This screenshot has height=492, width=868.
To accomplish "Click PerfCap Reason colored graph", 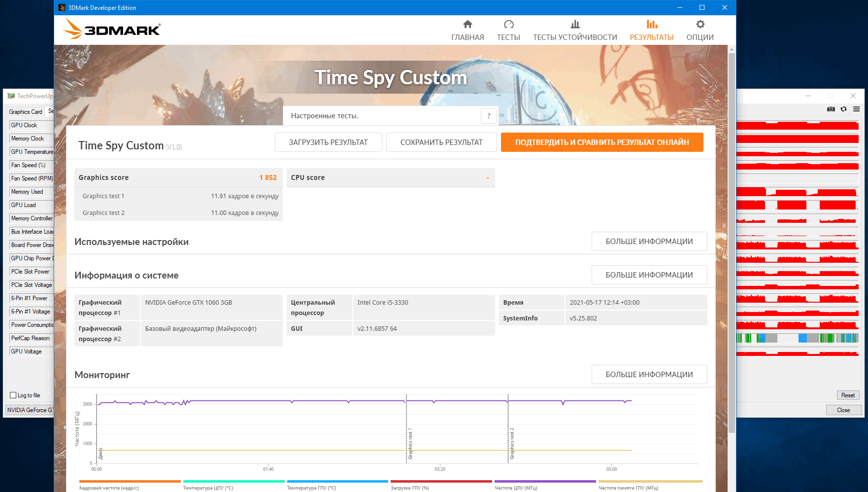I will tap(798, 338).
